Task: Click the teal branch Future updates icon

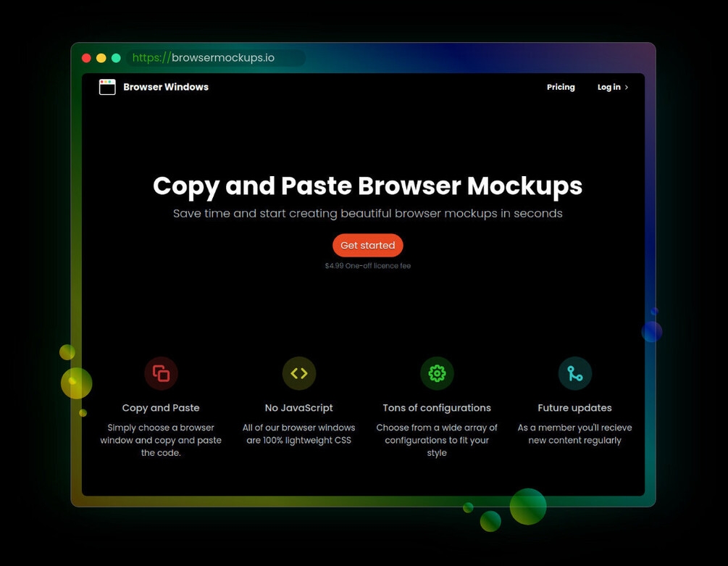Action: pos(574,373)
